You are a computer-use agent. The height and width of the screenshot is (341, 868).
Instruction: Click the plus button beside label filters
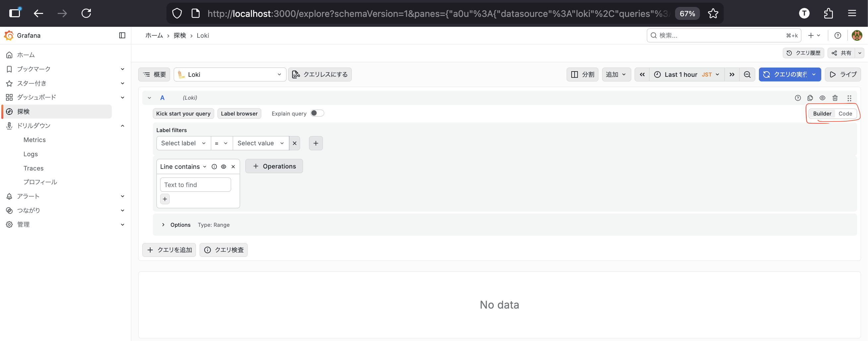coord(316,143)
